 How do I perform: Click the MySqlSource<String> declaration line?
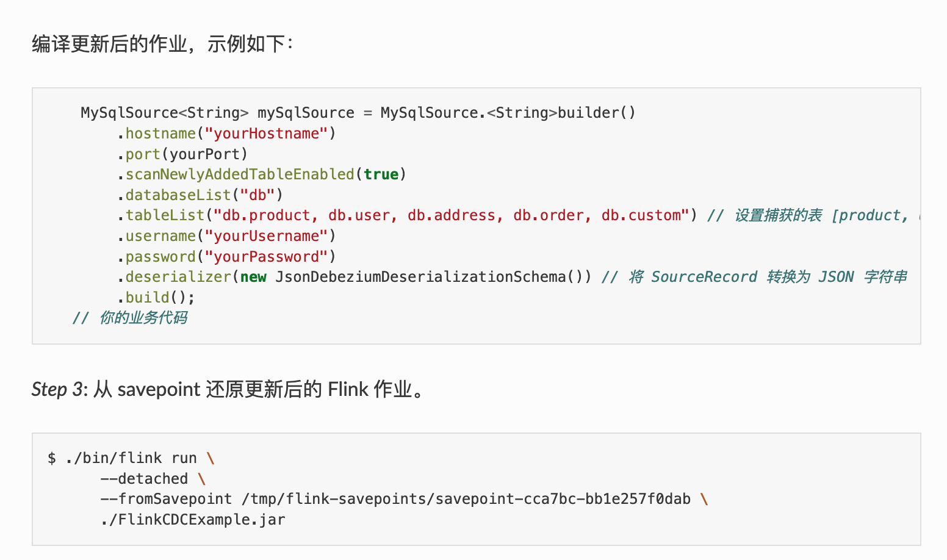point(358,113)
